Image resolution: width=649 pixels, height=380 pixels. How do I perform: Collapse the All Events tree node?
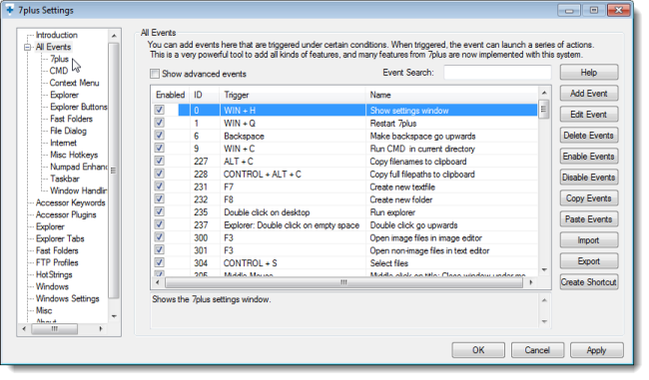pos(27,47)
